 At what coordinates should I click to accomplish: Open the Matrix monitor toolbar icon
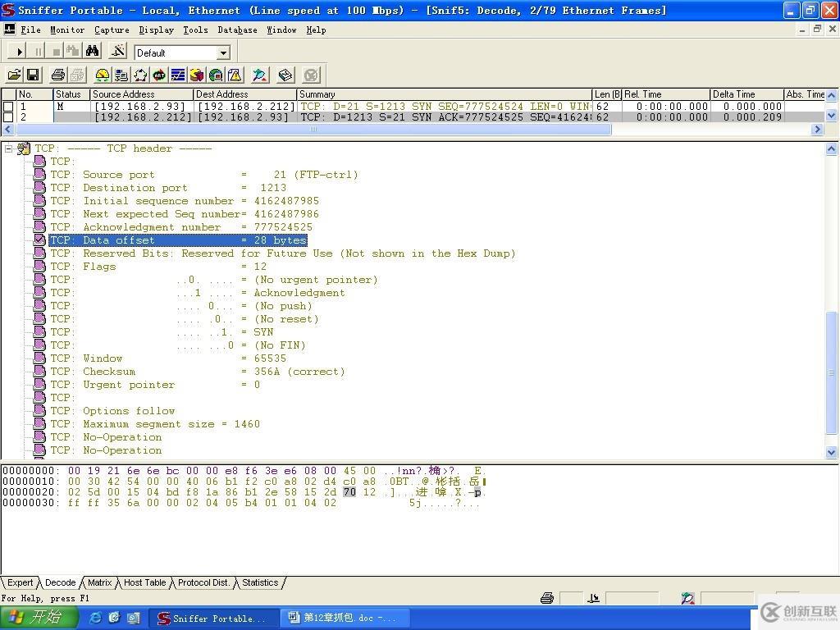click(x=140, y=75)
